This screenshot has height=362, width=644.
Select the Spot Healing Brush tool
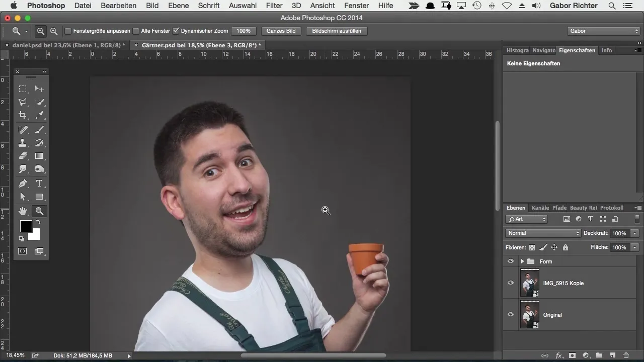tap(23, 130)
